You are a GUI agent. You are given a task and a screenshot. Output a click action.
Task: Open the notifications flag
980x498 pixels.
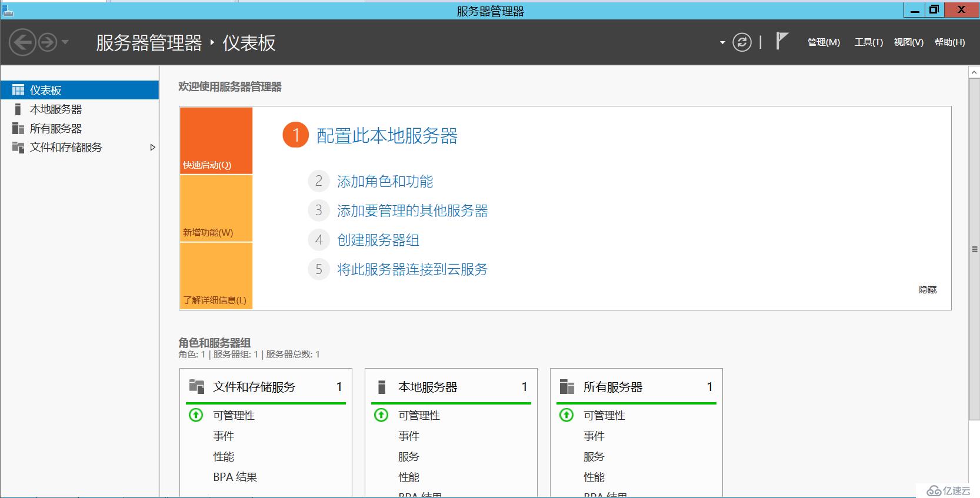point(781,41)
